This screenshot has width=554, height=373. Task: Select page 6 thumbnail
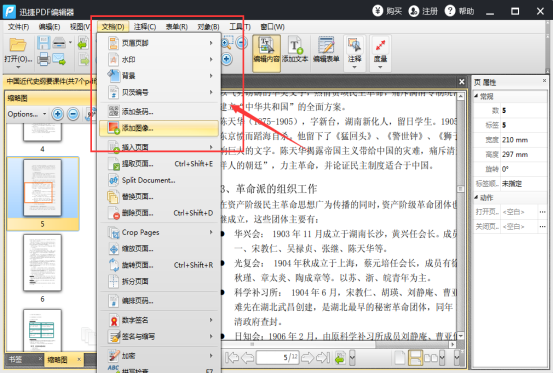click(42, 262)
